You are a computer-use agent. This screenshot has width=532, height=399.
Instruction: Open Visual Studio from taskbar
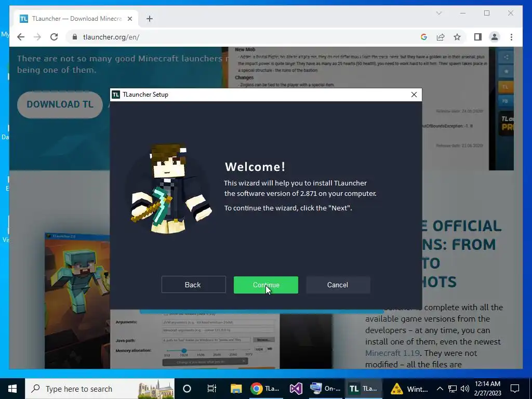click(x=296, y=389)
